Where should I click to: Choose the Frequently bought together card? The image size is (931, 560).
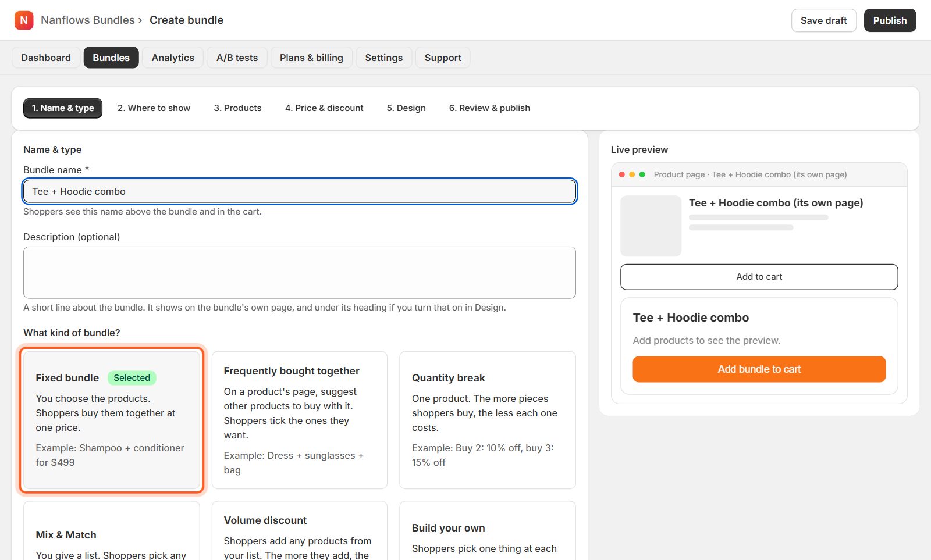point(300,420)
